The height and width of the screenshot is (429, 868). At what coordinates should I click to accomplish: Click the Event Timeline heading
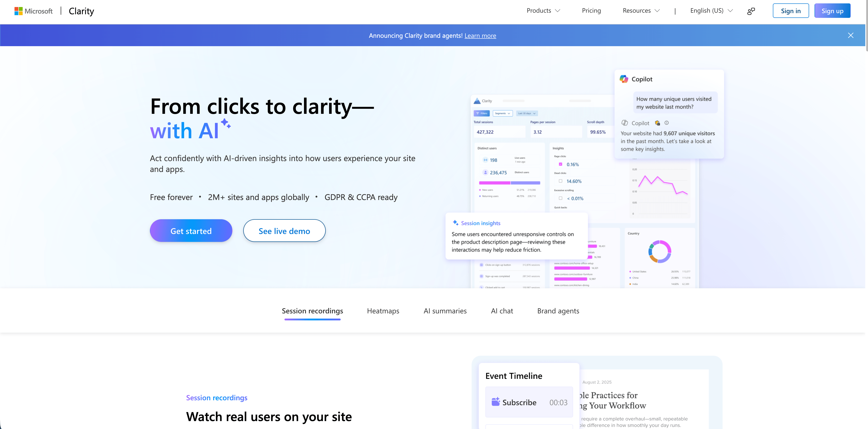514,376
